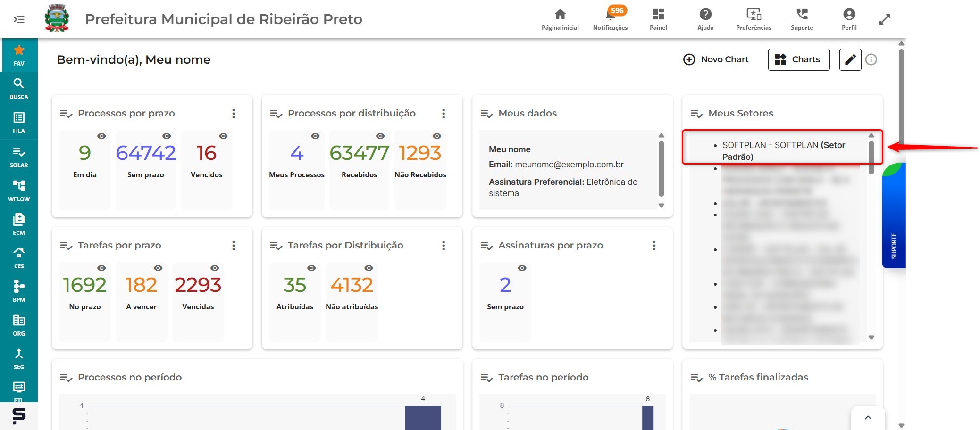Toggle eye icon above Não Recebidos
This screenshot has height=430, width=980.
(x=437, y=136)
